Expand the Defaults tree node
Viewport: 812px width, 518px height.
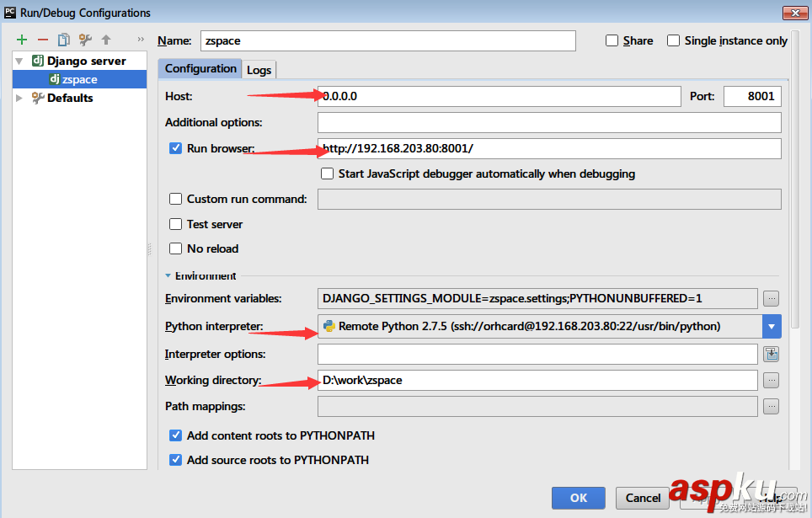pyautogui.click(x=20, y=98)
